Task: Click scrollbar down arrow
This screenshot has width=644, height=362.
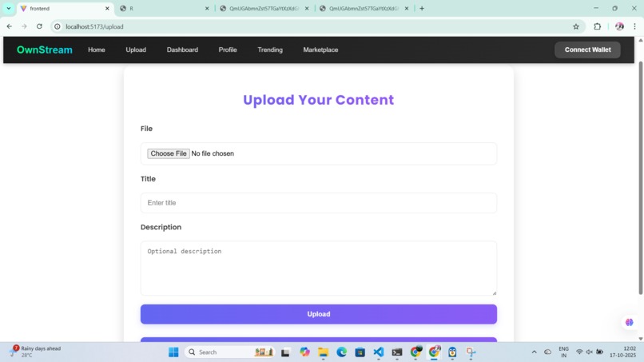Action: point(640,339)
